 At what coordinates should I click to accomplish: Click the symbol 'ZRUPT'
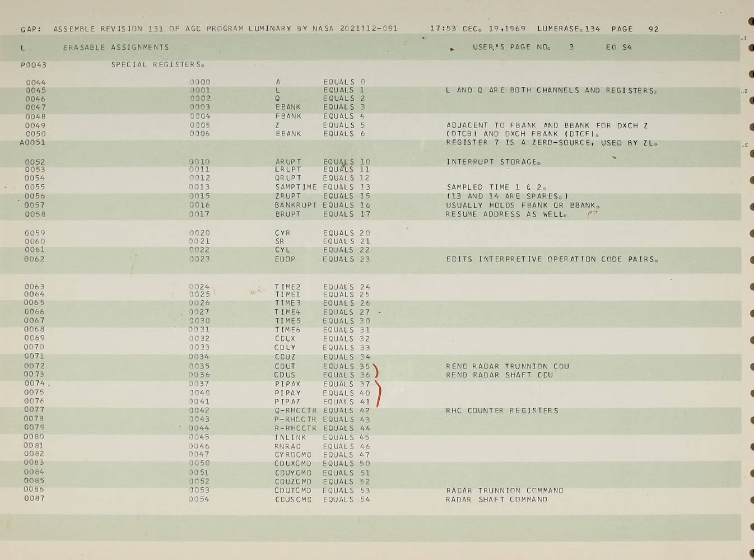coord(288,196)
